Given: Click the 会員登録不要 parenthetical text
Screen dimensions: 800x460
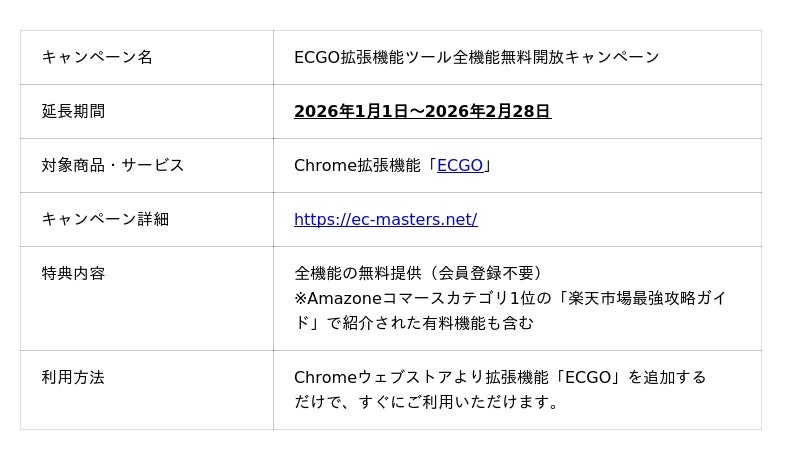Looking at the screenshot, I should click(x=486, y=274).
